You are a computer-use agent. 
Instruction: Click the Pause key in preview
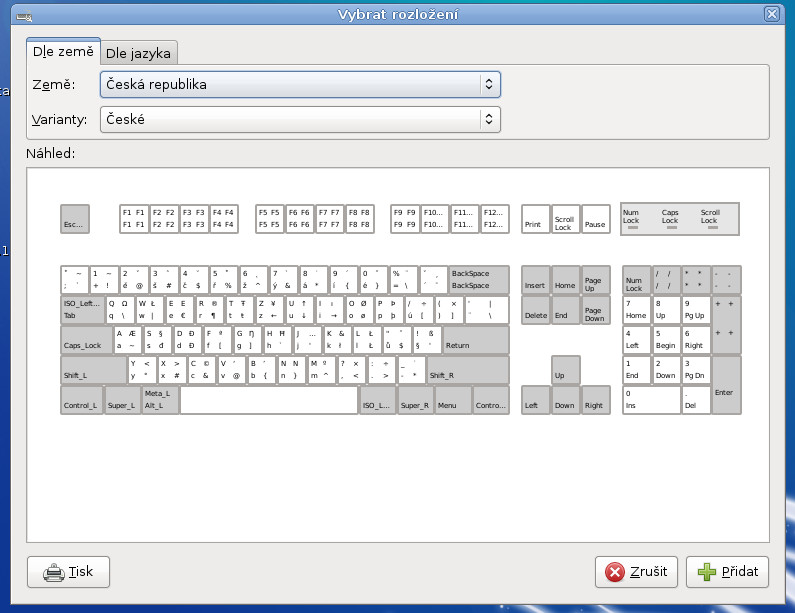(596, 219)
